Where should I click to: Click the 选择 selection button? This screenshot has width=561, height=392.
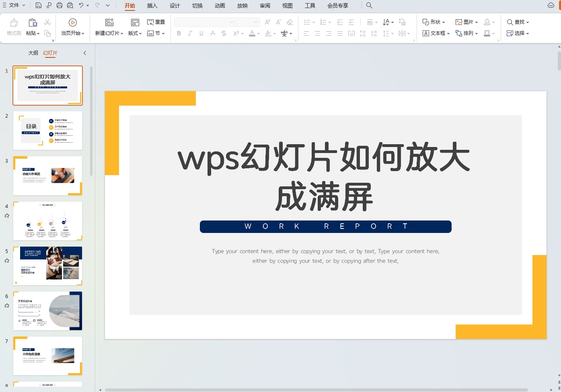(x=518, y=33)
